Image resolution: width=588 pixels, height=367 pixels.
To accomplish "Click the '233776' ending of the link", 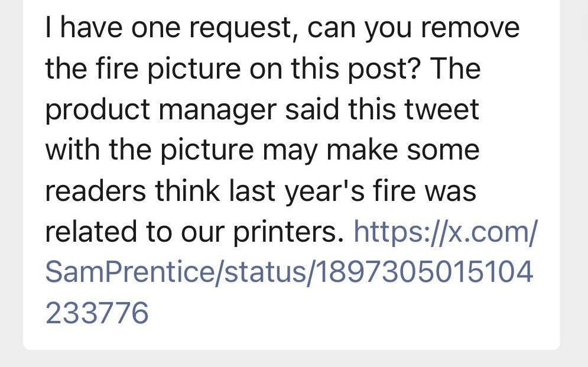I will coord(97,313).
